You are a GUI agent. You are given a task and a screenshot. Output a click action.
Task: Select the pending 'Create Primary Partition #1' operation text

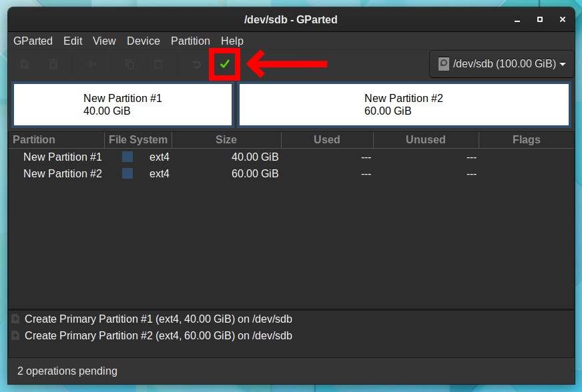[158, 319]
